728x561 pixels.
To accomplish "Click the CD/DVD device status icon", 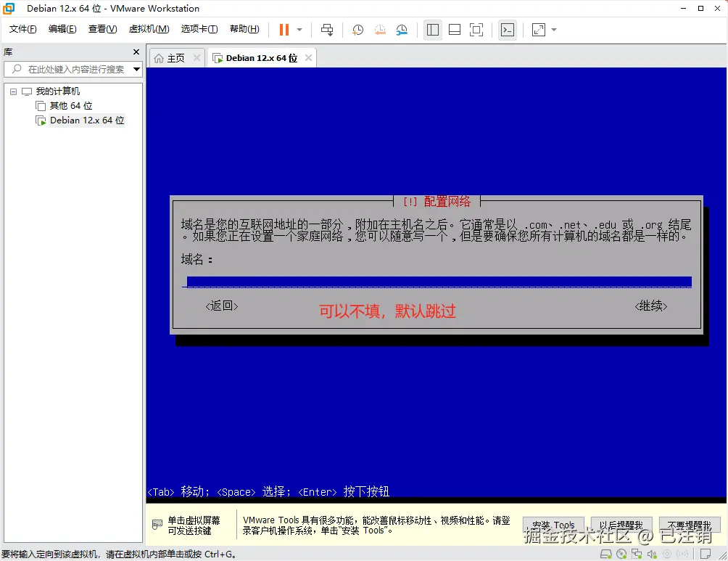I will coord(622,553).
